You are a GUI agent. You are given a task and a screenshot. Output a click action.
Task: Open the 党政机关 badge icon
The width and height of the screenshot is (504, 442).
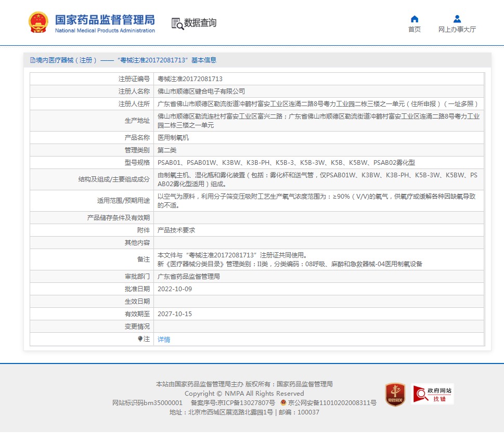coord(395,394)
